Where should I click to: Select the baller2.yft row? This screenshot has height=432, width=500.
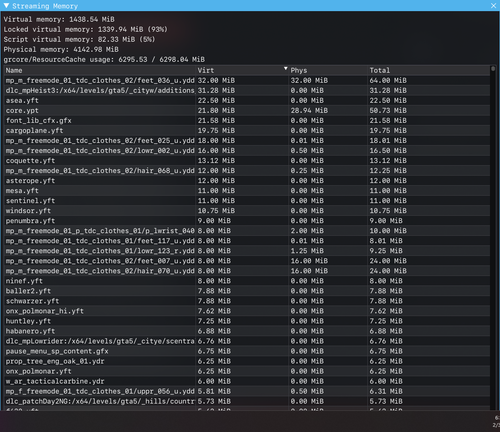pyautogui.click(x=247, y=291)
